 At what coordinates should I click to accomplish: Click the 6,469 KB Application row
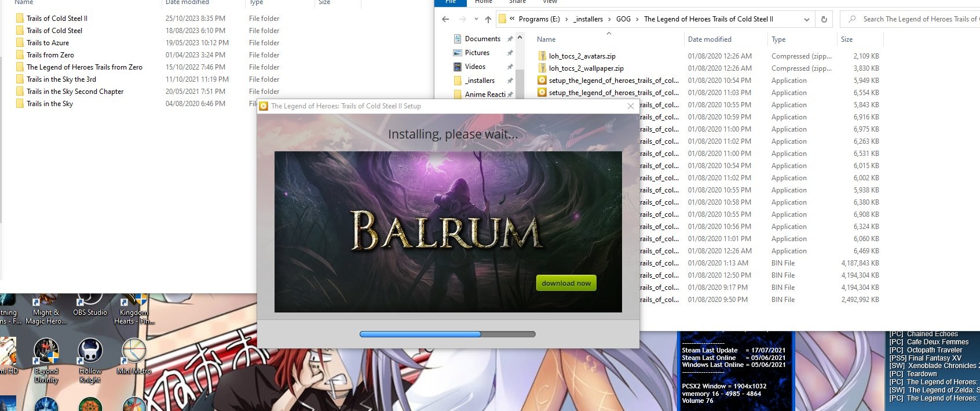pos(760,251)
